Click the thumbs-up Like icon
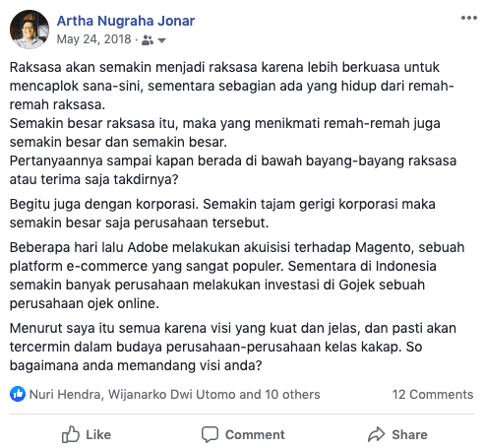Viewport: 483px width, 448px height. coord(71,434)
